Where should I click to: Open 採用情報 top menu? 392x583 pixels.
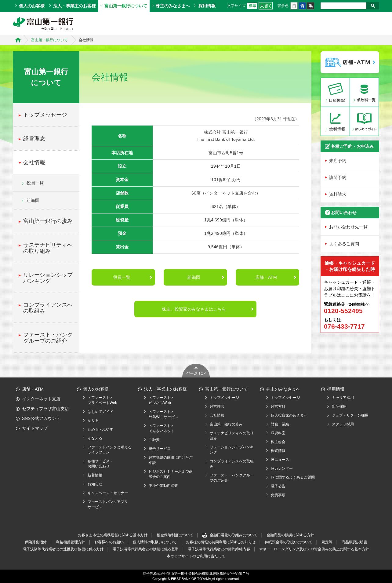pos(205,6)
